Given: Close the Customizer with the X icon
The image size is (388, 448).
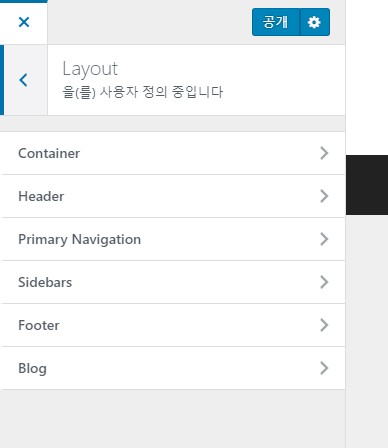Looking at the screenshot, I should click(24, 22).
